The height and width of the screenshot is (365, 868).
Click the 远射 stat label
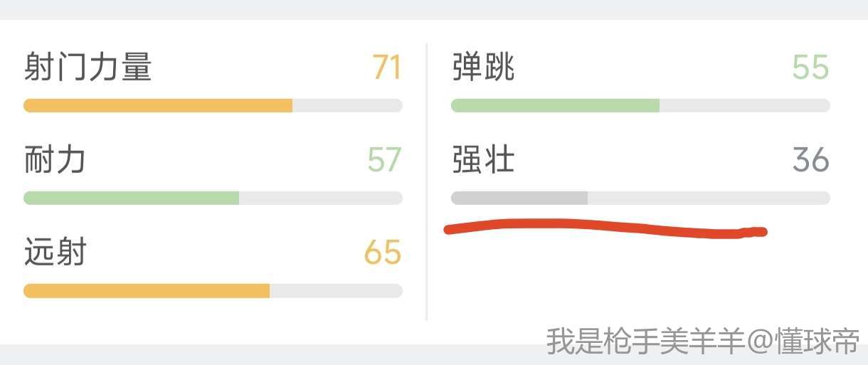coord(55,253)
